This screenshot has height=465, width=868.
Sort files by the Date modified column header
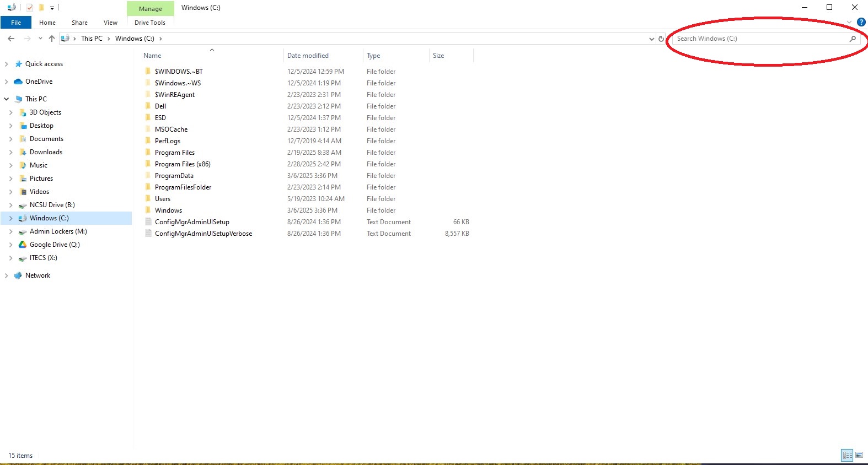tap(308, 56)
